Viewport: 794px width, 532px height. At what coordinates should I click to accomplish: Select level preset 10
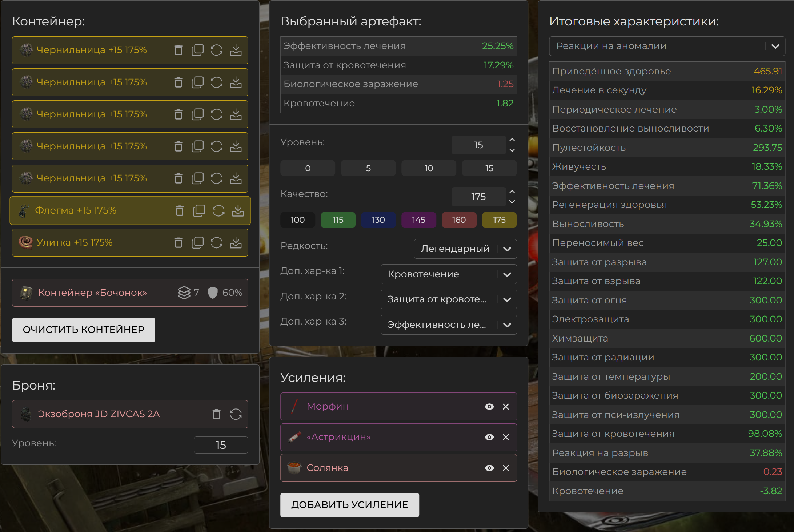click(x=429, y=168)
